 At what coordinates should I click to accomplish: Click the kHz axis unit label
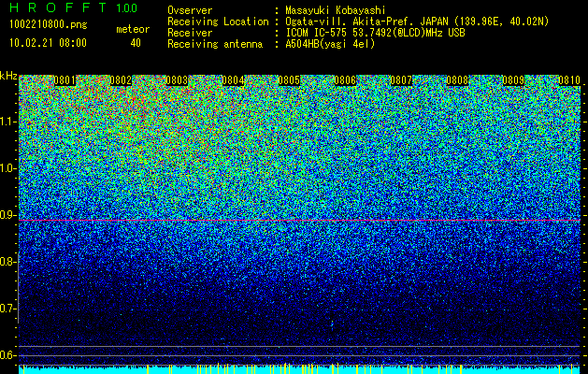point(8,76)
